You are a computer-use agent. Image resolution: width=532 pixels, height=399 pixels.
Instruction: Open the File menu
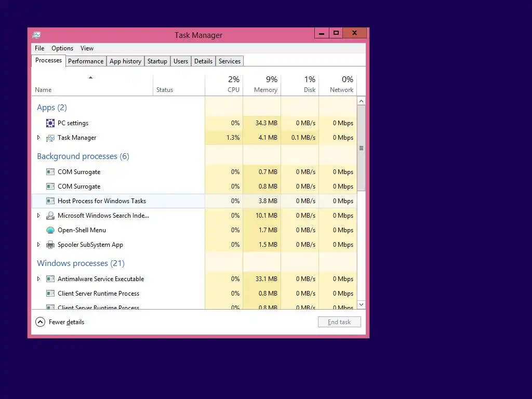pyautogui.click(x=39, y=48)
